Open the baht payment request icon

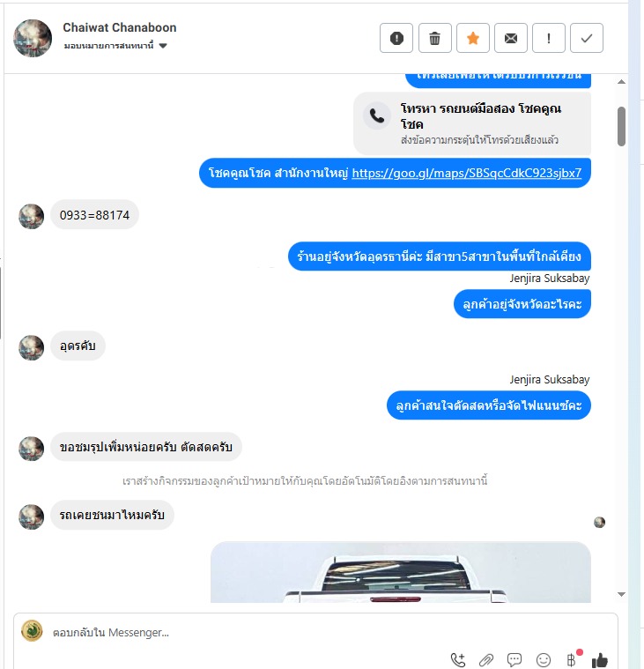[572, 659]
